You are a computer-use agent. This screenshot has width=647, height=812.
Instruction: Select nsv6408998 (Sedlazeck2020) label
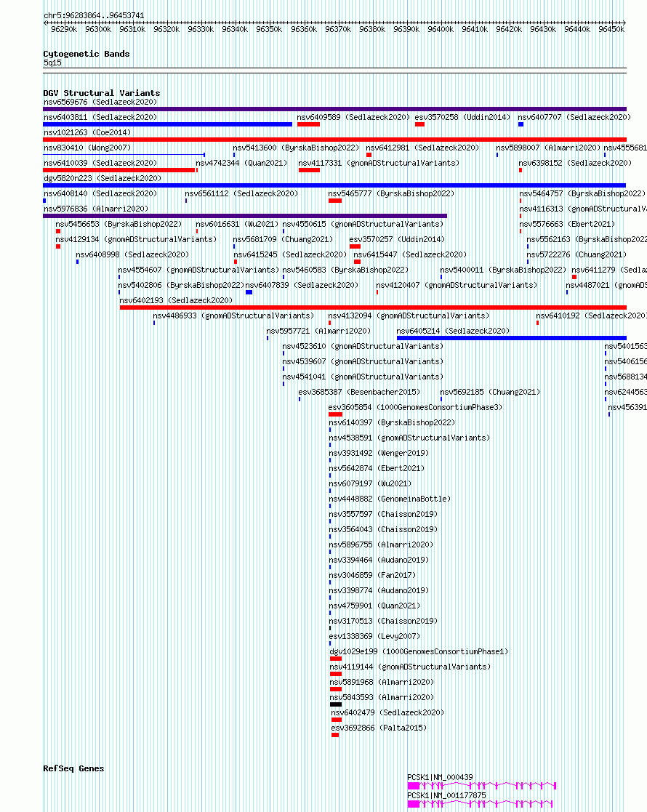point(132,254)
